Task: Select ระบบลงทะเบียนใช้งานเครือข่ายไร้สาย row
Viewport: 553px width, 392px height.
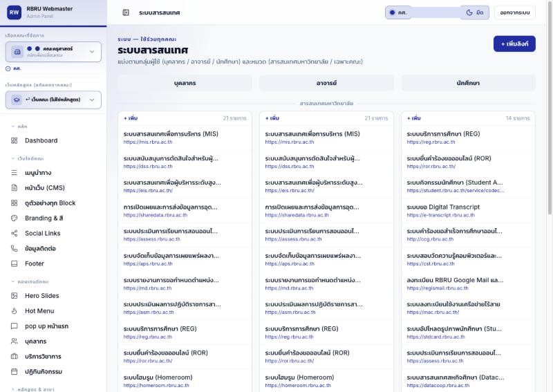Action: coord(468,308)
